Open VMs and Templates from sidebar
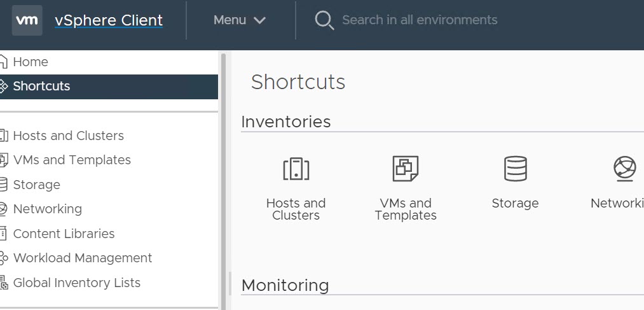 (71, 160)
